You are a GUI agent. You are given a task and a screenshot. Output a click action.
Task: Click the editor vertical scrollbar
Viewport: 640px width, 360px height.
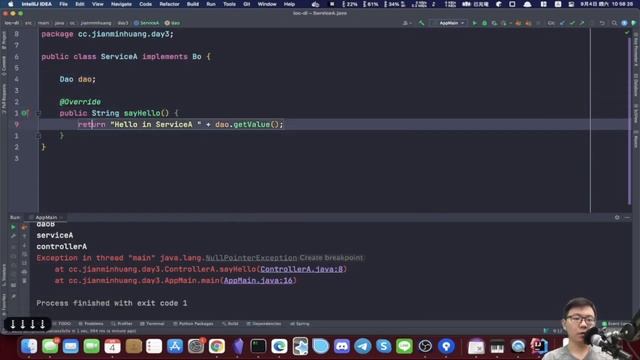[x=630, y=120]
